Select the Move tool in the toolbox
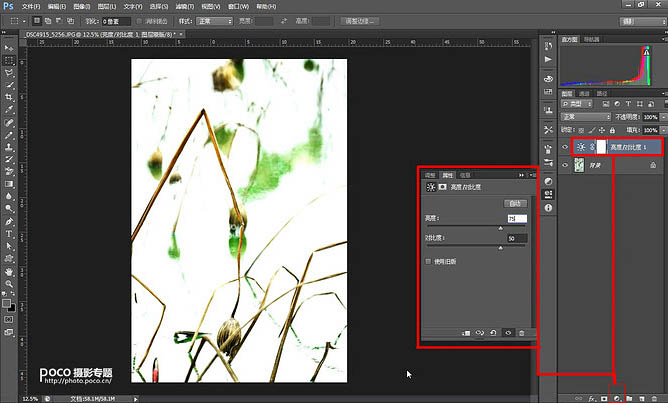Viewport: 668px width, 403px height. tap(9, 48)
